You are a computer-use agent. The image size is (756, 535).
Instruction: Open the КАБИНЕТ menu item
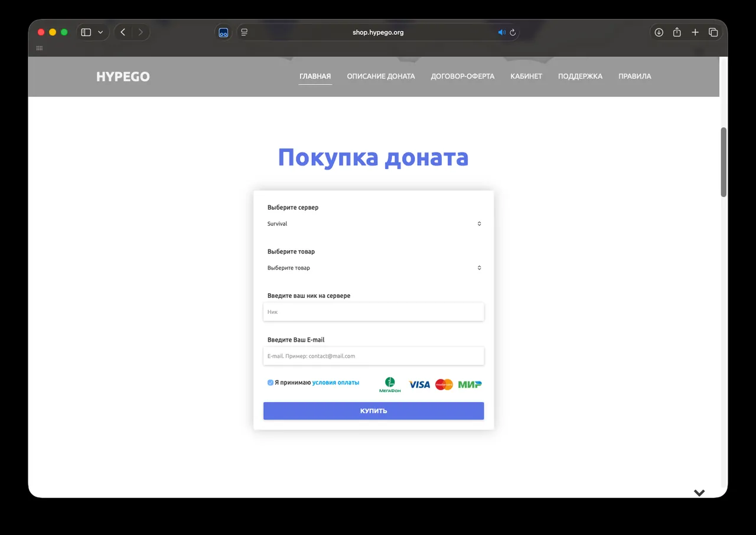coord(526,76)
